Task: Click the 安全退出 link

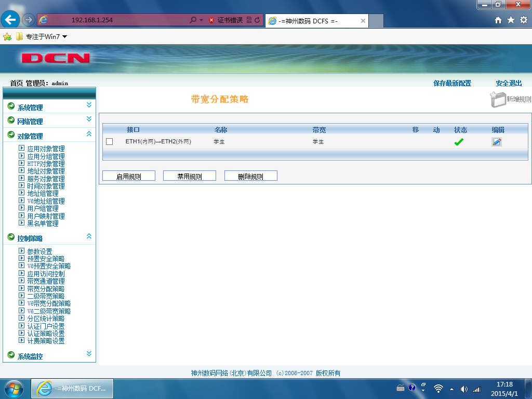Action: point(509,83)
